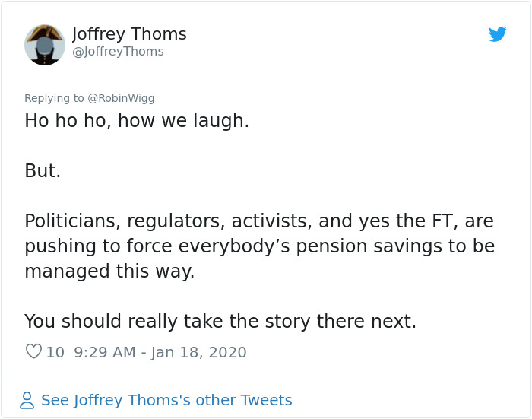This screenshot has width=532, height=419.
Task: Click the date Jan 18, 2020
Action: pyautogui.click(x=199, y=352)
